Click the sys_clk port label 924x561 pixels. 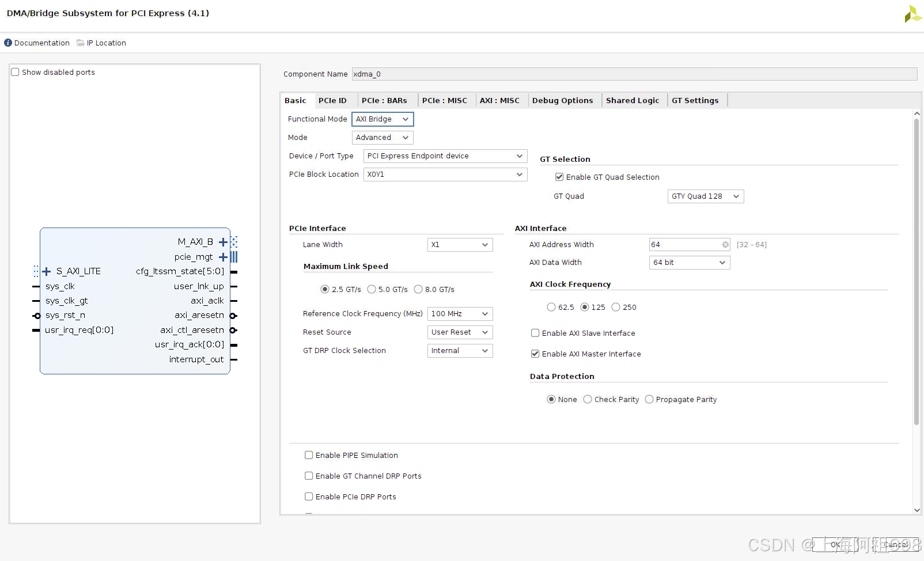tap(60, 286)
